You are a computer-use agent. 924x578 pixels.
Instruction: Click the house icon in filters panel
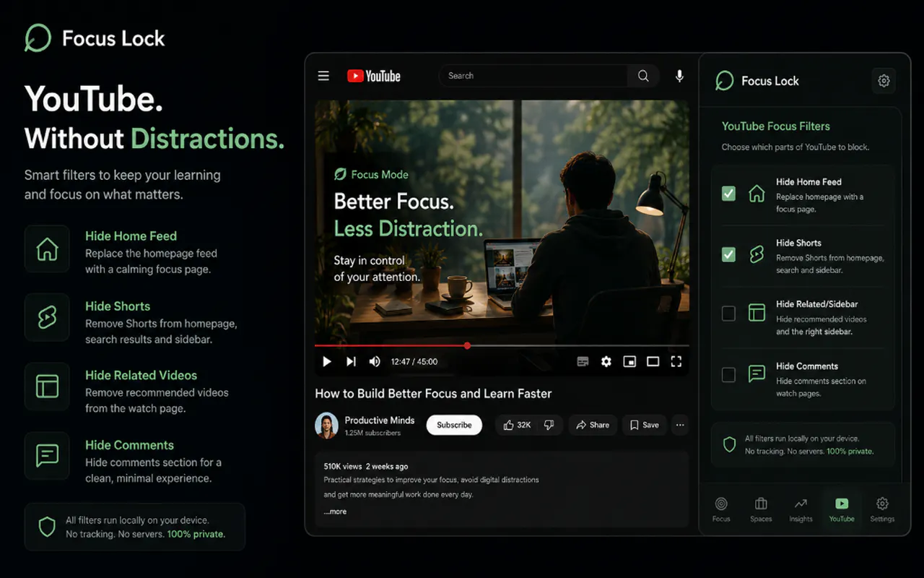coord(757,194)
